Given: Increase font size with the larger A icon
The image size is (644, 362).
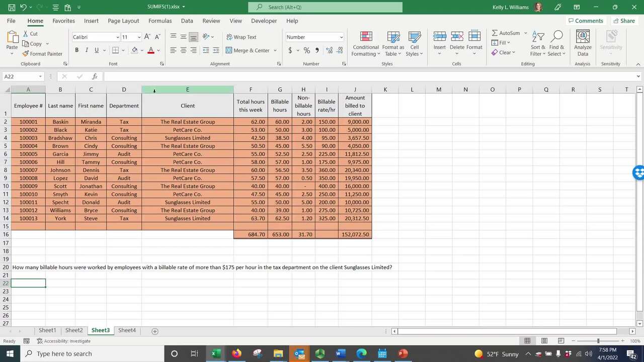Looking at the screenshot, I should click(x=147, y=37).
